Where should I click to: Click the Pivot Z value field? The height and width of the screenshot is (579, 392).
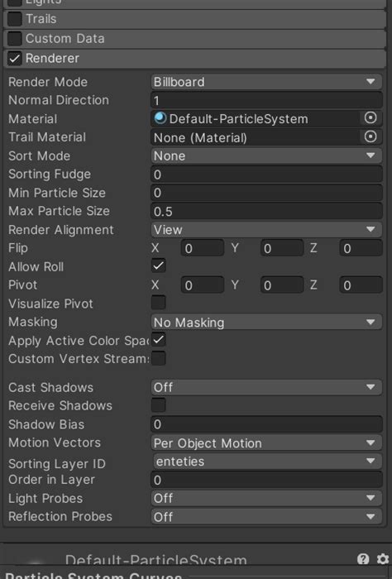tap(361, 285)
